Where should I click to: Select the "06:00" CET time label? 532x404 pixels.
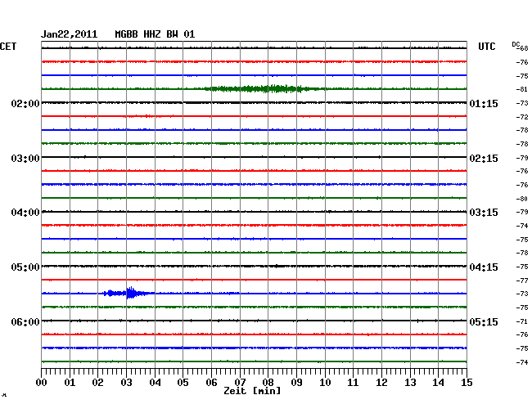25,321
